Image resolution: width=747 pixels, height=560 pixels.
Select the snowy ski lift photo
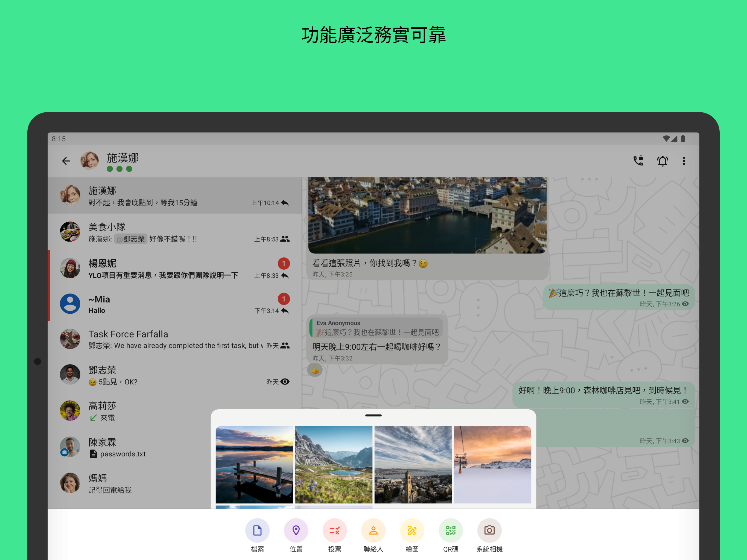492,465
